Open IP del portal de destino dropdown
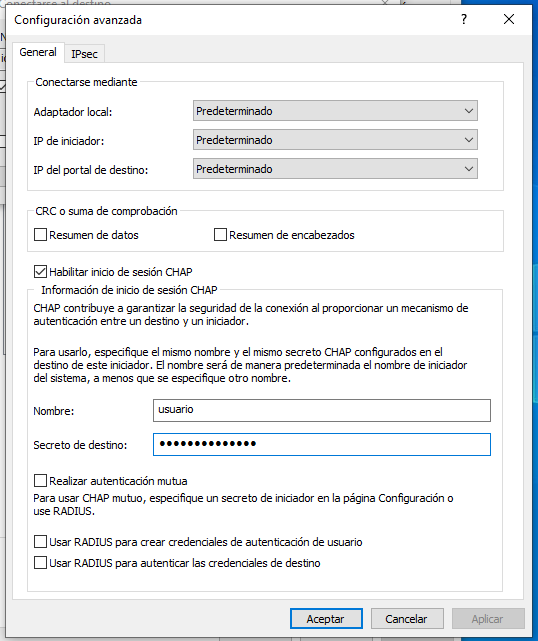The width and height of the screenshot is (538, 641). [x=335, y=169]
